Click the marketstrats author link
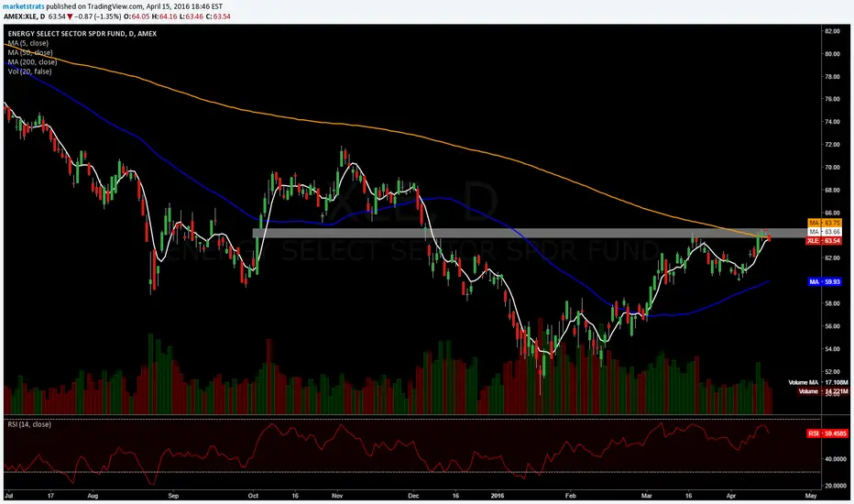The height and width of the screenshot is (504, 854). coord(24,6)
